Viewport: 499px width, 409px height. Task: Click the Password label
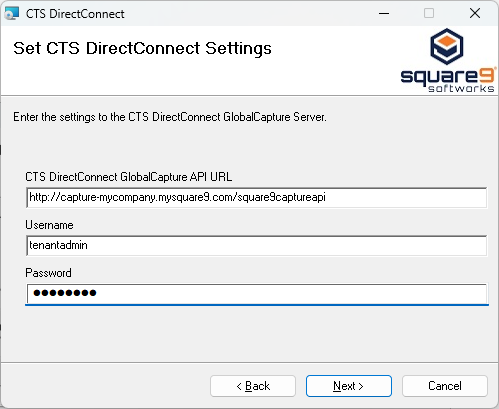(x=48, y=273)
